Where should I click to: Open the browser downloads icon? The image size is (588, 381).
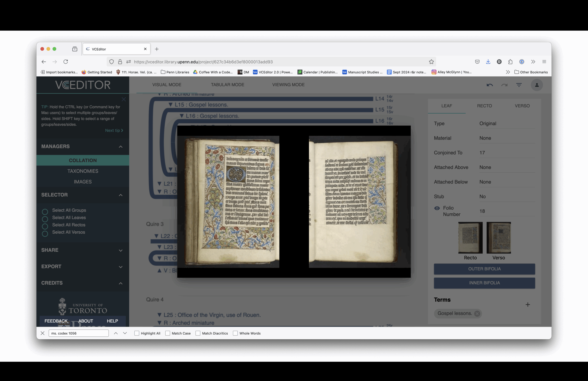pos(488,62)
